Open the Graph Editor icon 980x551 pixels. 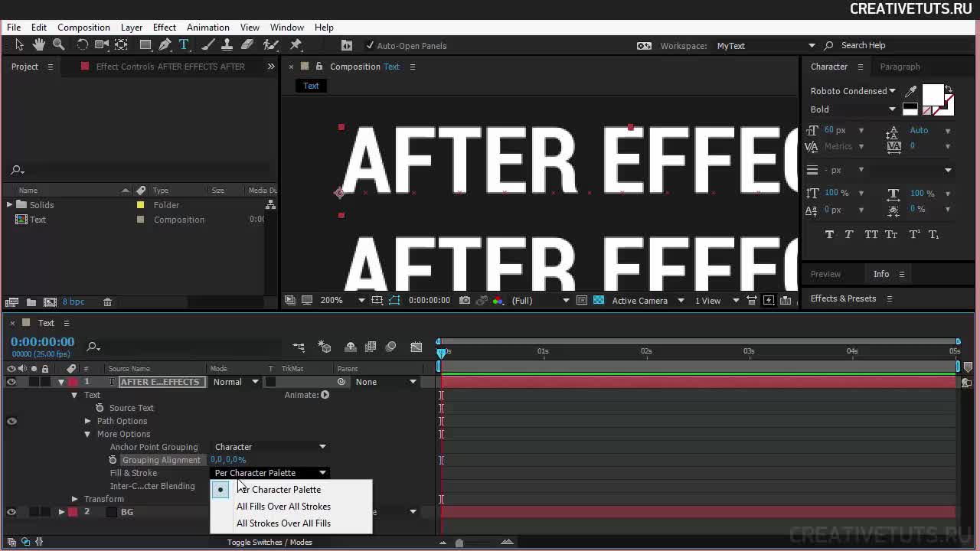click(x=416, y=347)
